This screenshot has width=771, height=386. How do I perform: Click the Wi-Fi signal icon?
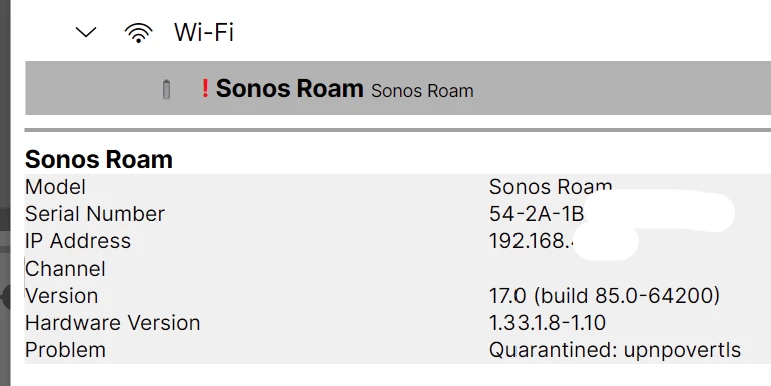[x=138, y=33]
